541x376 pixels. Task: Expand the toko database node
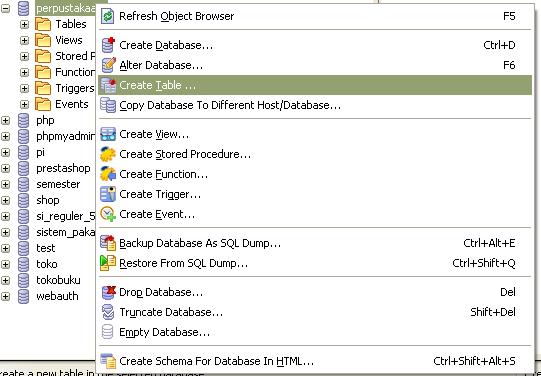tap(5, 264)
